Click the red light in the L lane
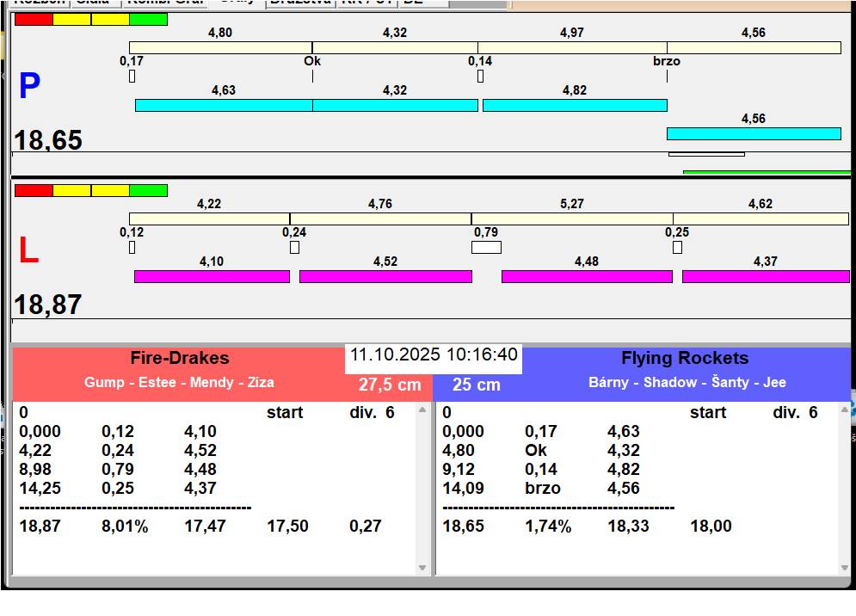The height and width of the screenshot is (616, 856). [34, 190]
